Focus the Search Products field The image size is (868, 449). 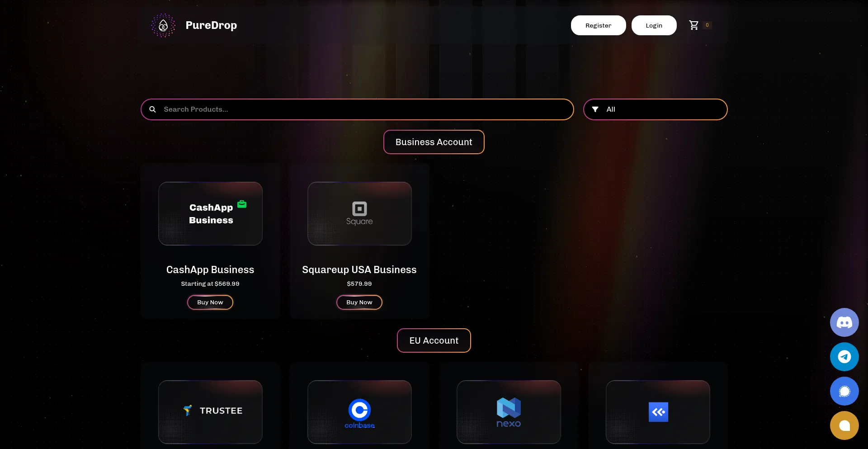(x=357, y=109)
